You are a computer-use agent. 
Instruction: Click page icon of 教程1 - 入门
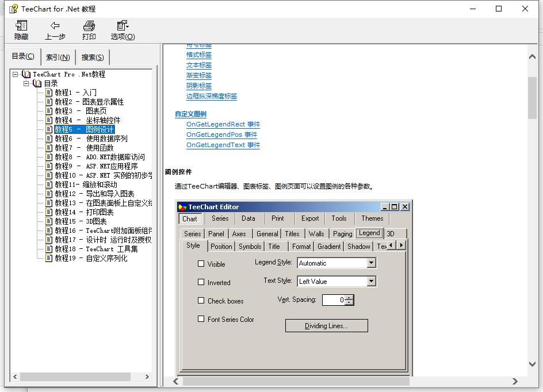click(x=49, y=93)
